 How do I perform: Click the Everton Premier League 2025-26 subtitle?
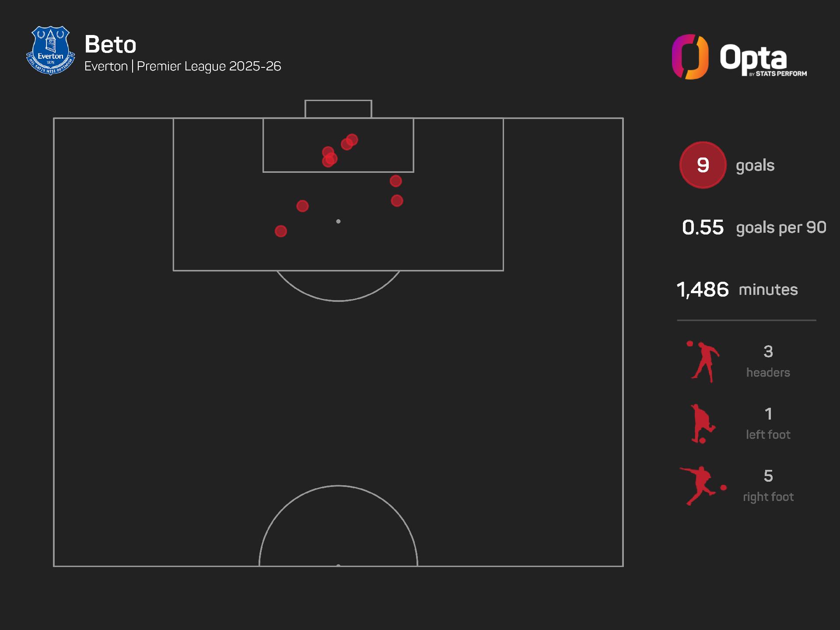pyautogui.click(x=182, y=66)
